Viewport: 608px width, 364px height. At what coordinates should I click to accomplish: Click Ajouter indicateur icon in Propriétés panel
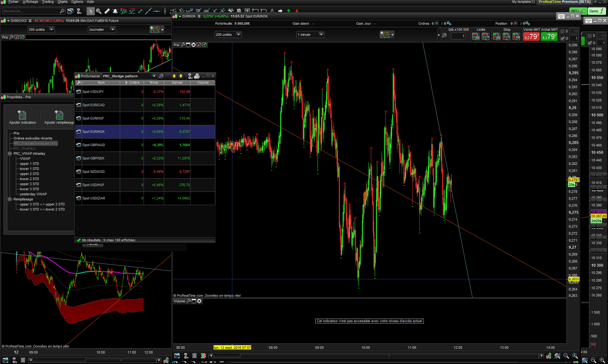pyautogui.click(x=22, y=115)
